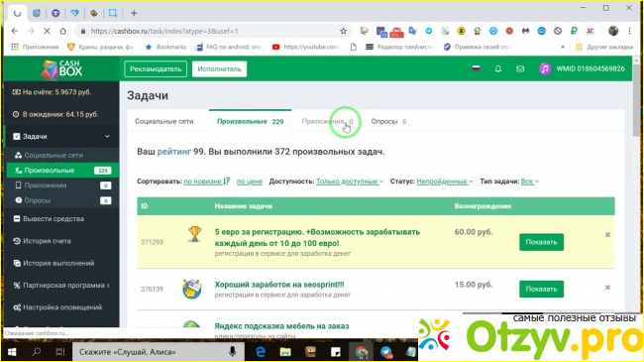The image size is (644, 362).
Task: Click the Apps grid bookmark icon
Action: click(15, 47)
